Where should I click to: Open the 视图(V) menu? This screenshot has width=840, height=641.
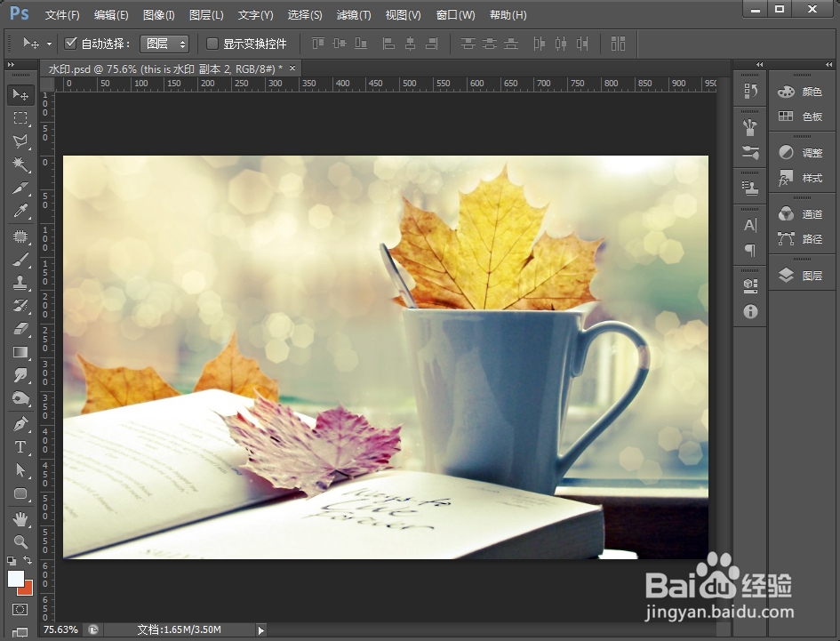pyautogui.click(x=403, y=15)
